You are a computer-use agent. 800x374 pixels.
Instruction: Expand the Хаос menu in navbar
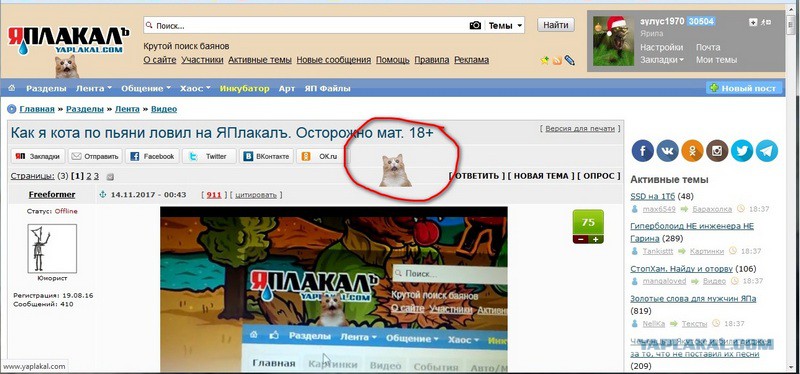pos(195,88)
